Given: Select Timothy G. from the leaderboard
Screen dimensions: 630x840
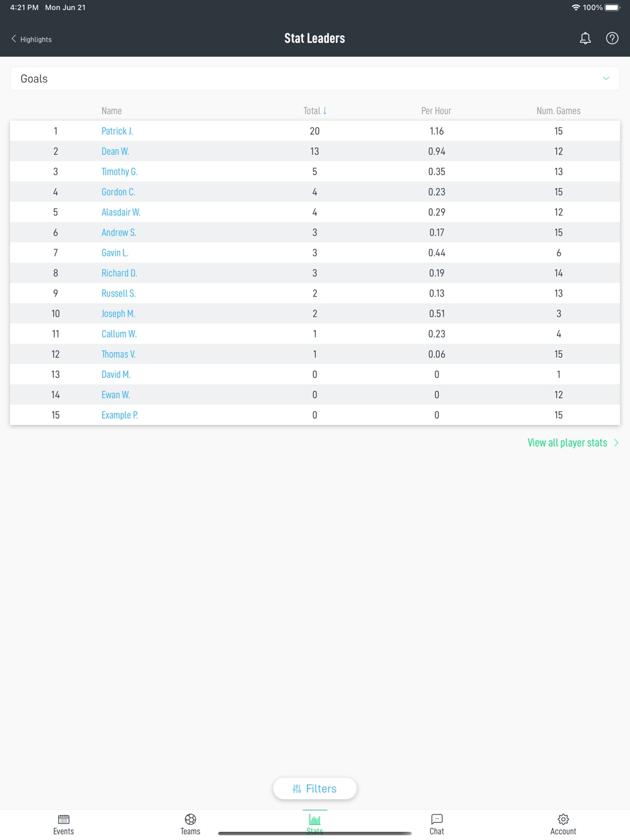Looking at the screenshot, I should coord(119,172).
